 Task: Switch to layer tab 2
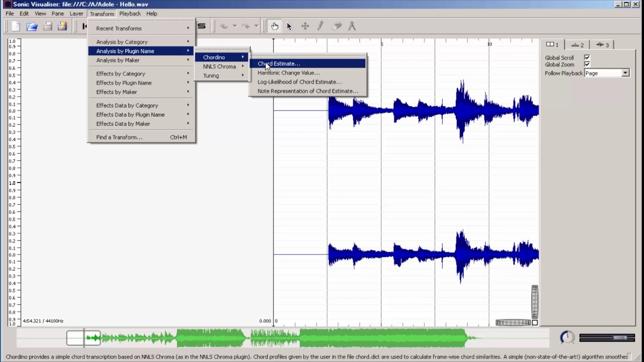click(x=578, y=45)
